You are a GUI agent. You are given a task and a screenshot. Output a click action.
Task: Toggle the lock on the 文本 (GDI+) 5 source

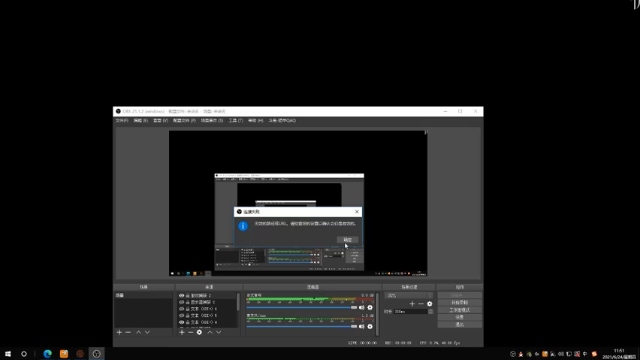coord(187,316)
